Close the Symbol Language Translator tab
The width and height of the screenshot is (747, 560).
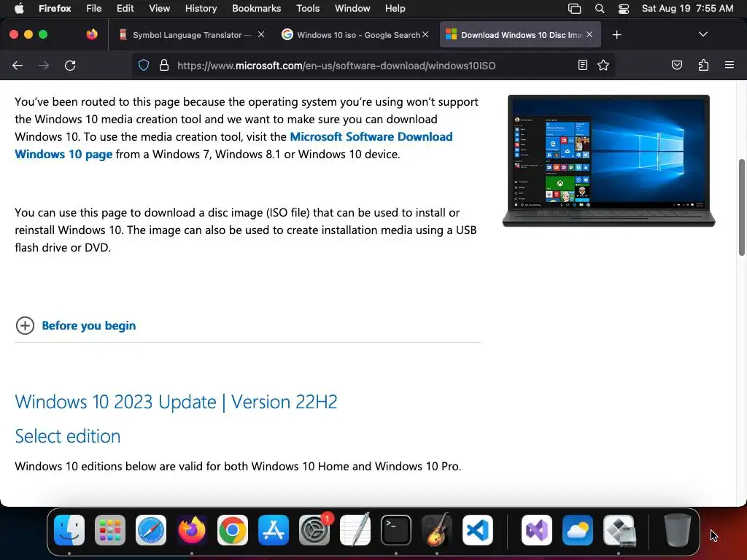(x=261, y=35)
